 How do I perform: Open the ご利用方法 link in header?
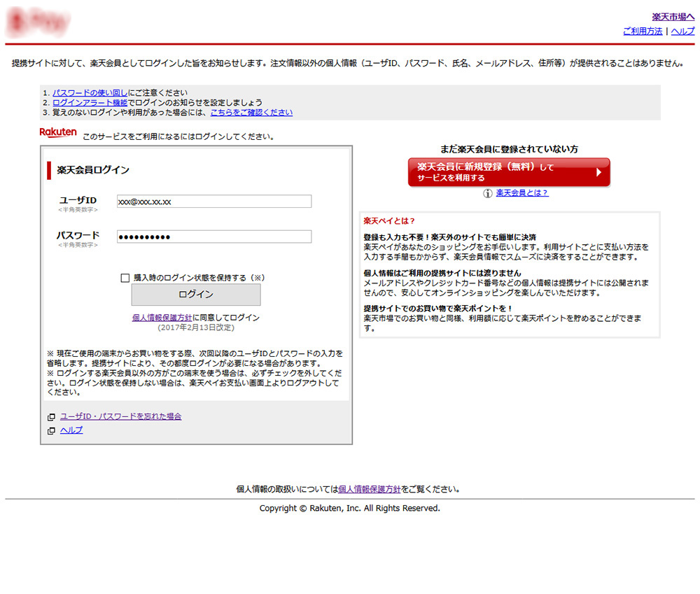pyautogui.click(x=642, y=31)
